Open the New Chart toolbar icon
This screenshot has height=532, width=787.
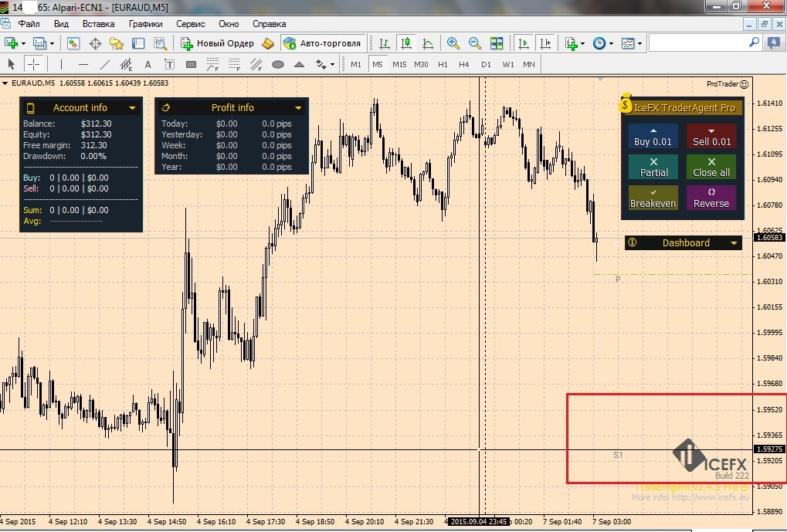tap(11, 44)
